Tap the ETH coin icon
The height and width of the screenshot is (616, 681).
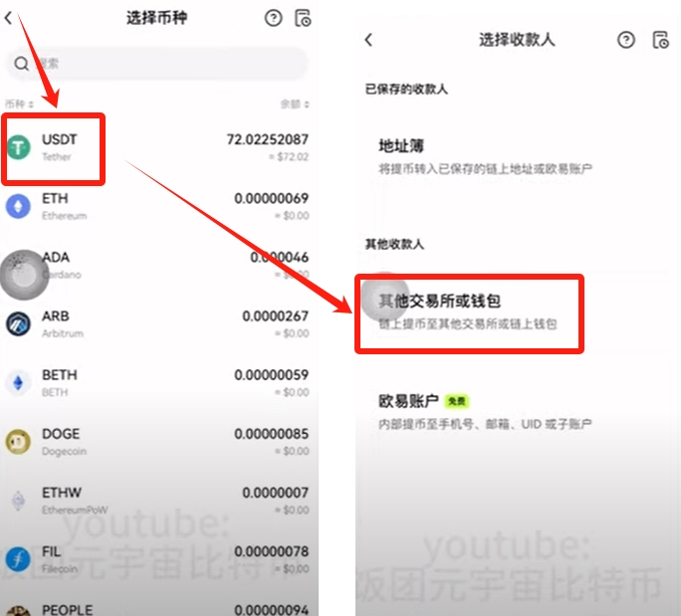point(18,206)
